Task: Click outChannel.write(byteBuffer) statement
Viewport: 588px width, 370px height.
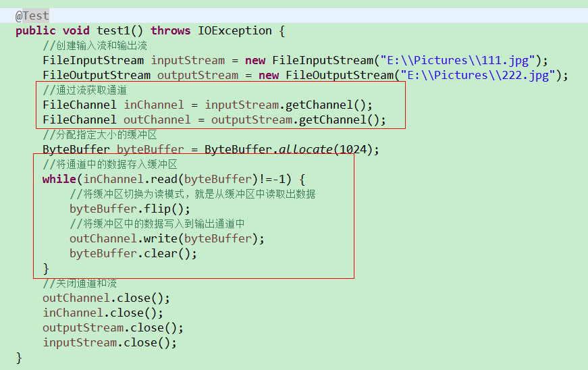Action: [167, 238]
